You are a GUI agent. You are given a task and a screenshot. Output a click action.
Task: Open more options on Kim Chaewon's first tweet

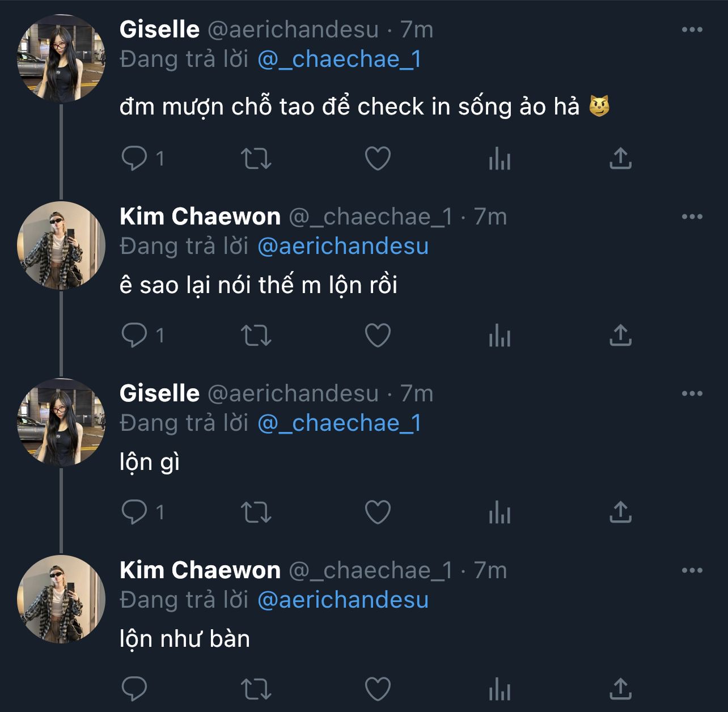(692, 217)
